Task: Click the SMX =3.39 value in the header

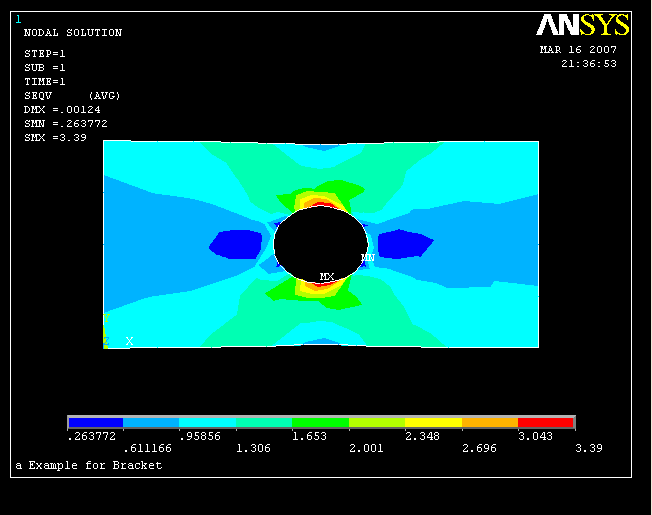Action: click(x=55, y=138)
